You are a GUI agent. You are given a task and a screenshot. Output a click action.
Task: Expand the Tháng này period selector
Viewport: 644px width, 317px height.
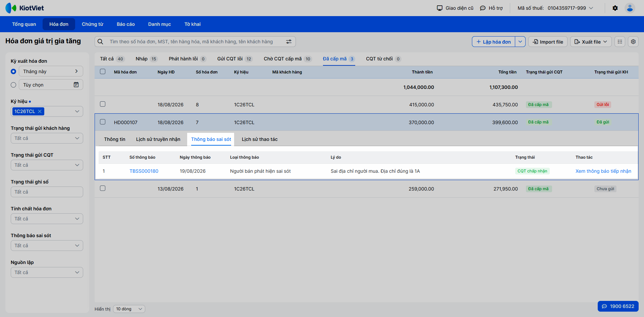(x=51, y=71)
